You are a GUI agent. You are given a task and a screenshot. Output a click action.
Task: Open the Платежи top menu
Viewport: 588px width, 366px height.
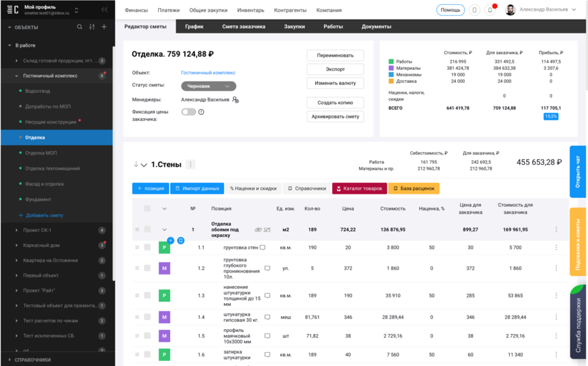pos(168,10)
